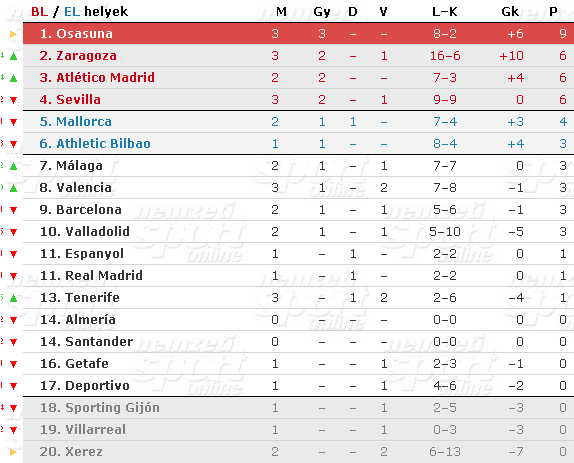This screenshot has width=574, height=463.
Task: Click the Gy column header
Action: (322, 12)
